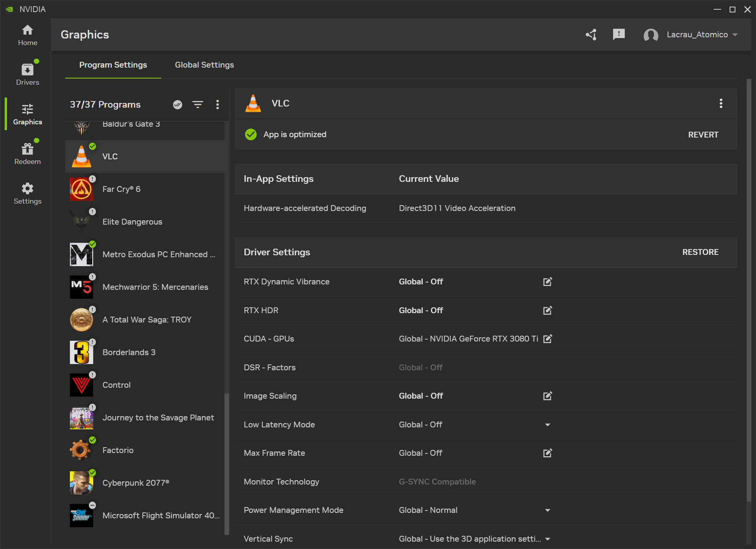This screenshot has width=756, height=549.
Task: Select the Graphics sidebar section
Action: [27, 114]
